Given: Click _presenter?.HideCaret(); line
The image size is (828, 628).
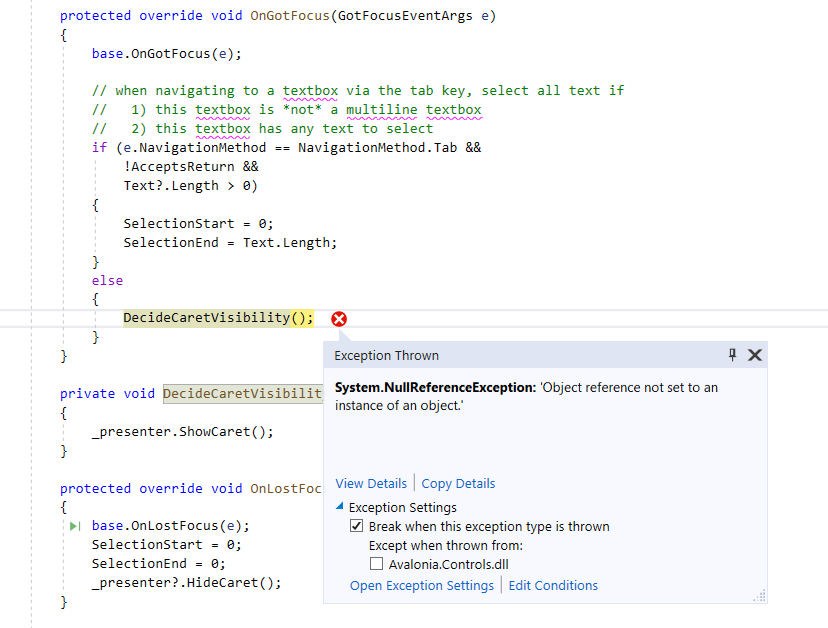Looking at the screenshot, I should point(186,583).
